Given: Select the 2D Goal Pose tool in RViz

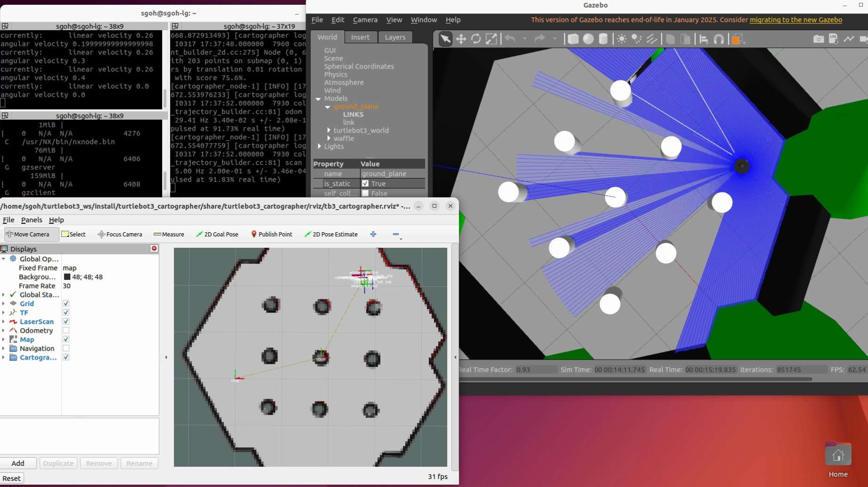Looking at the screenshot, I should point(217,234).
